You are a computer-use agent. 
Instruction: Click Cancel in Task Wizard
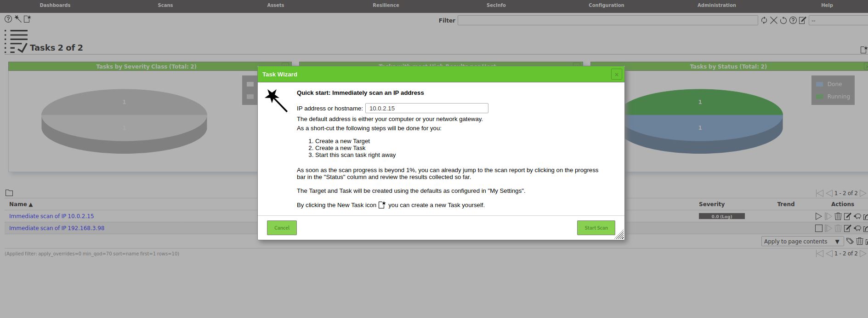pos(282,228)
